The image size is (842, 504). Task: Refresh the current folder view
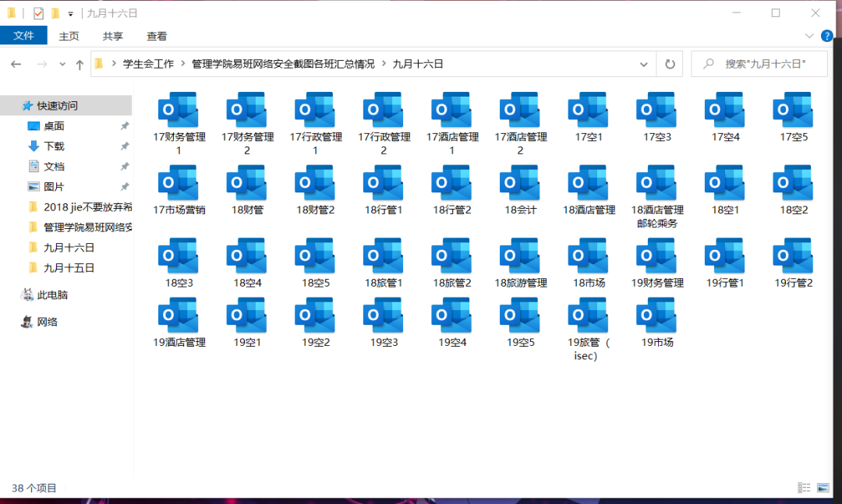[x=670, y=65]
